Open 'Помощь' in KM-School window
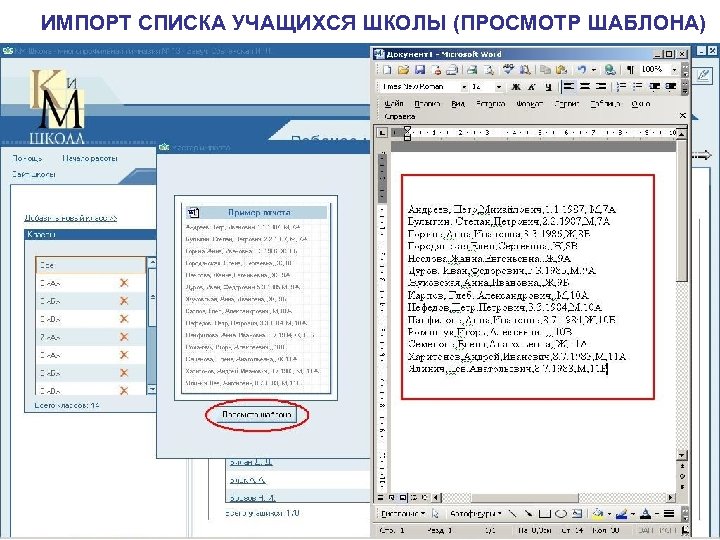The height and width of the screenshot is (540, 720). [28, 158]
